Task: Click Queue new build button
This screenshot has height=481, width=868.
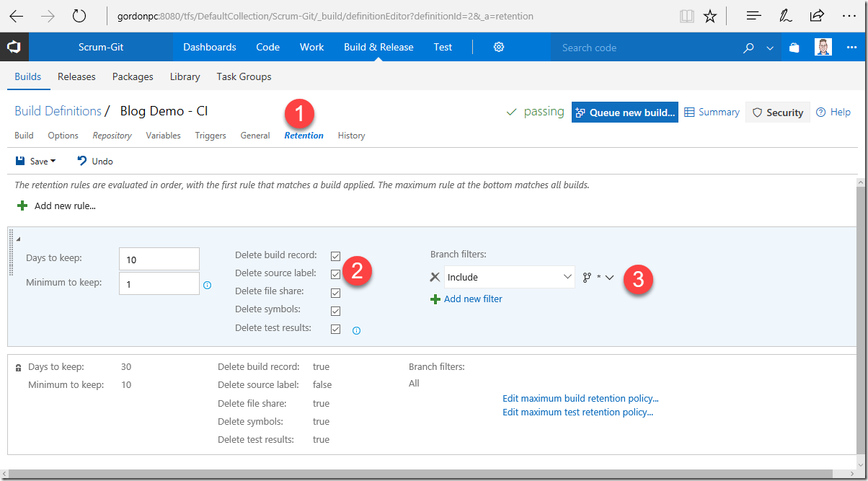Action: click(625, 112)
